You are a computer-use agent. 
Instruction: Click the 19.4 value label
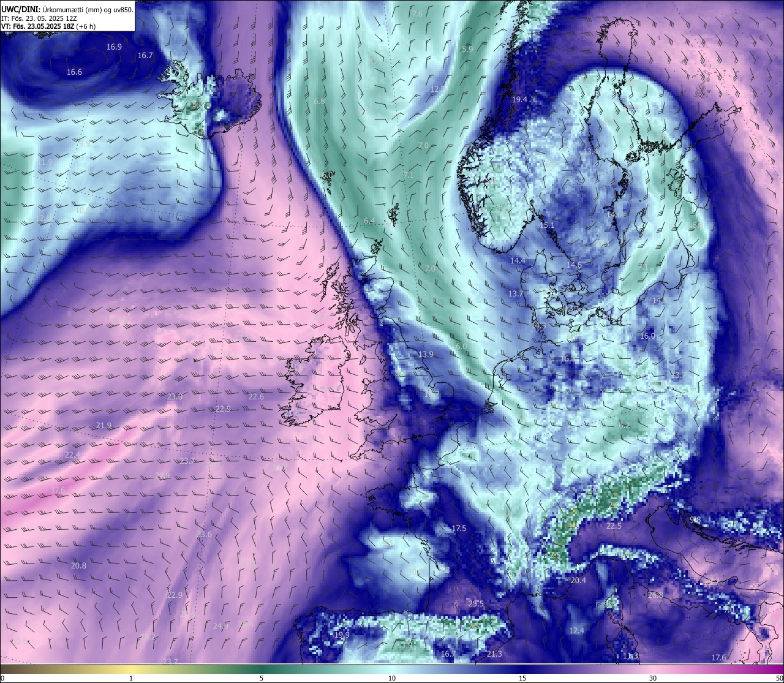(519, 99)
